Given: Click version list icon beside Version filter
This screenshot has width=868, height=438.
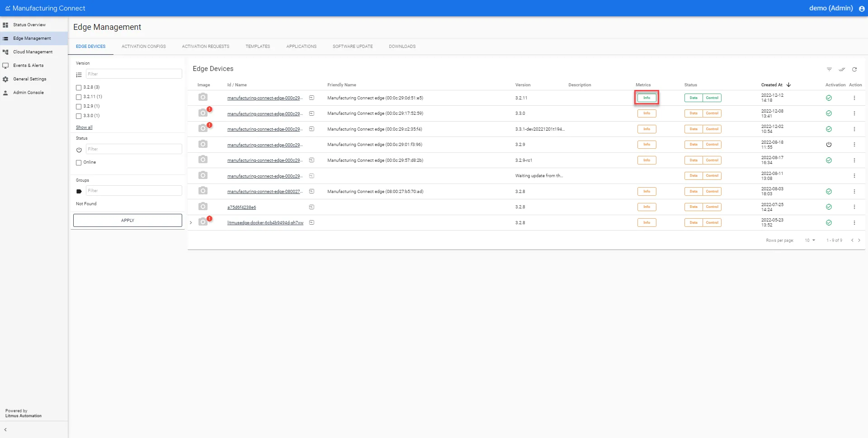Looking at the screenshot, I should coord(79,75).
